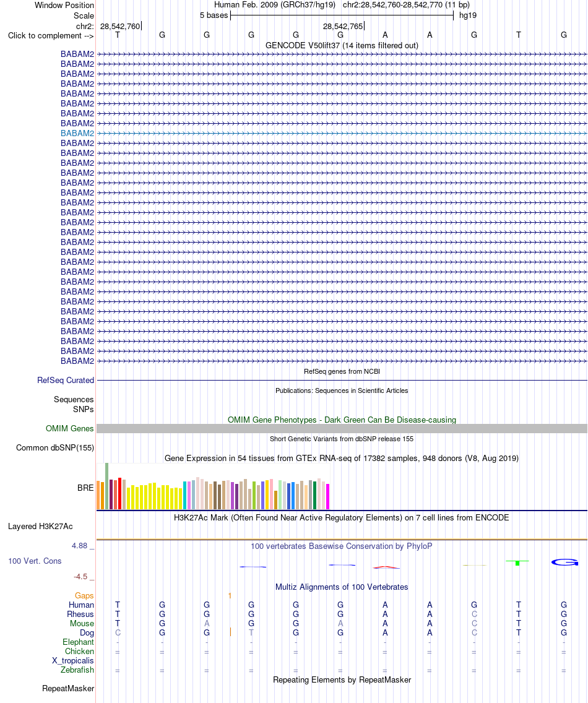Open the OMIM Genes track label

[x=69, y=429]
